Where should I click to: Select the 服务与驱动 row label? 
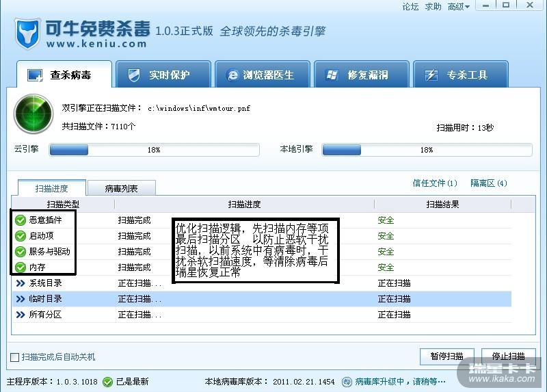pos(49,252)
